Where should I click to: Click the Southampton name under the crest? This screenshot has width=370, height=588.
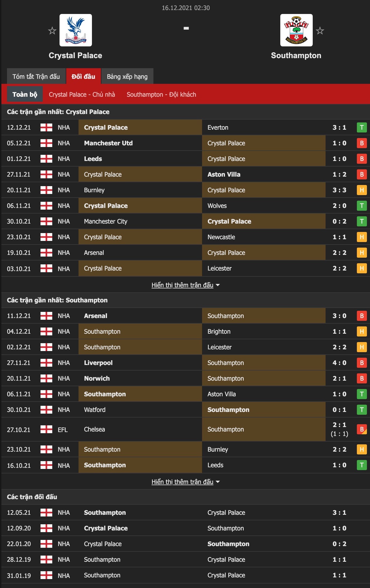click(x=296, y=55)
